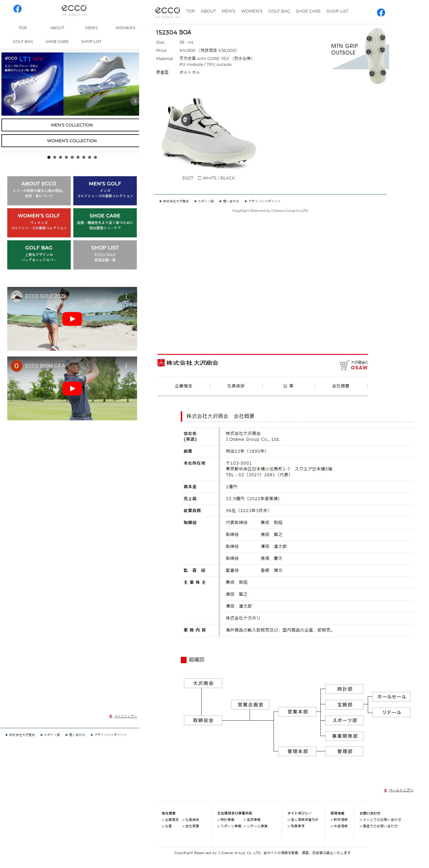Click SHOE CARE in the product page header nav
Viewport: 429px width, 868px height.
pyautogui.click(x=308, y=11)
